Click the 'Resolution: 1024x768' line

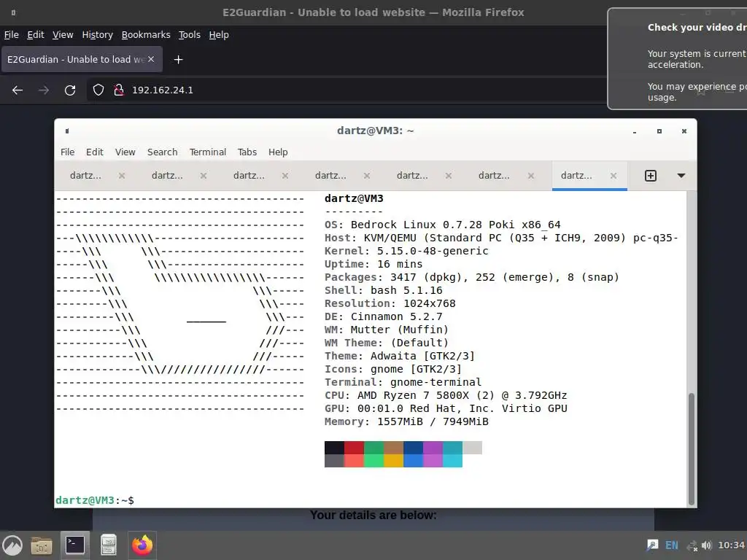(390, 303)
